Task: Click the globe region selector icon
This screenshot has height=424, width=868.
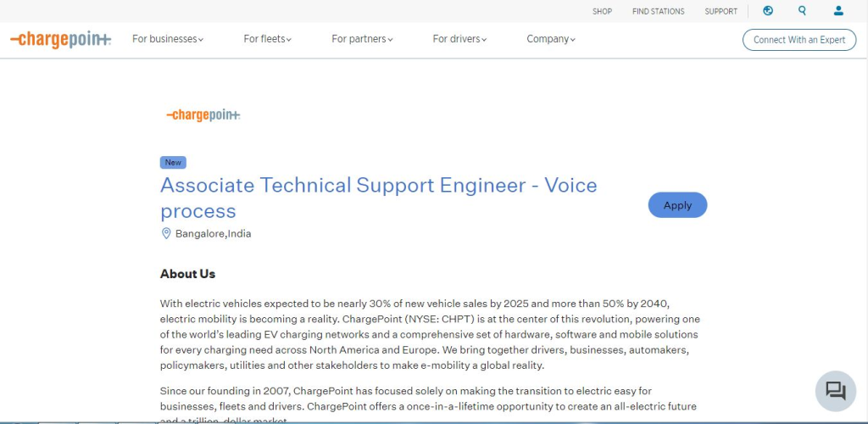Action: (768, 10)
